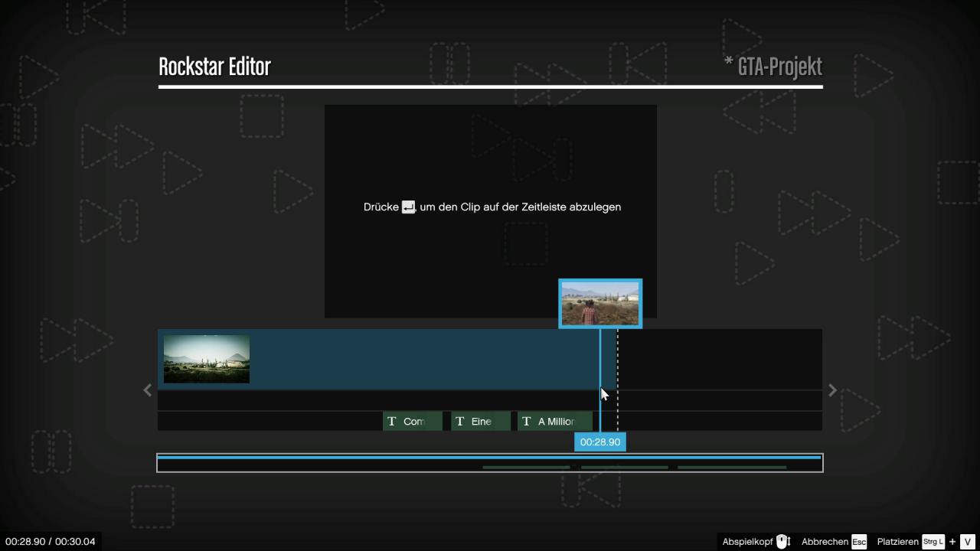This screenshot has height=551, width=980.
Task: Select the 'A Million' text clip
Action: click(555, 422)
